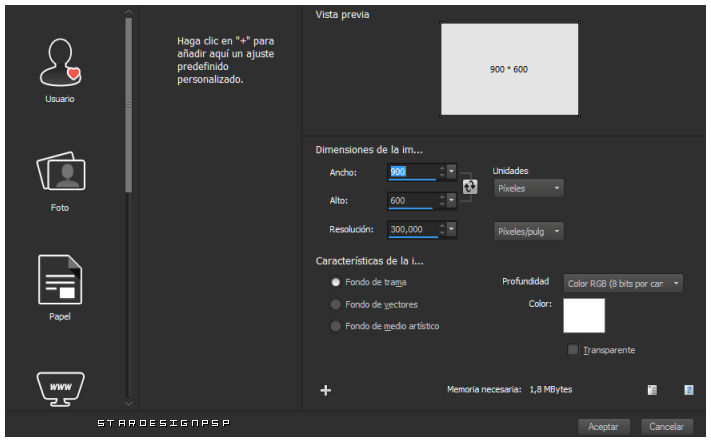Enable the Transparente checkbox

click(x=573, y=350)
